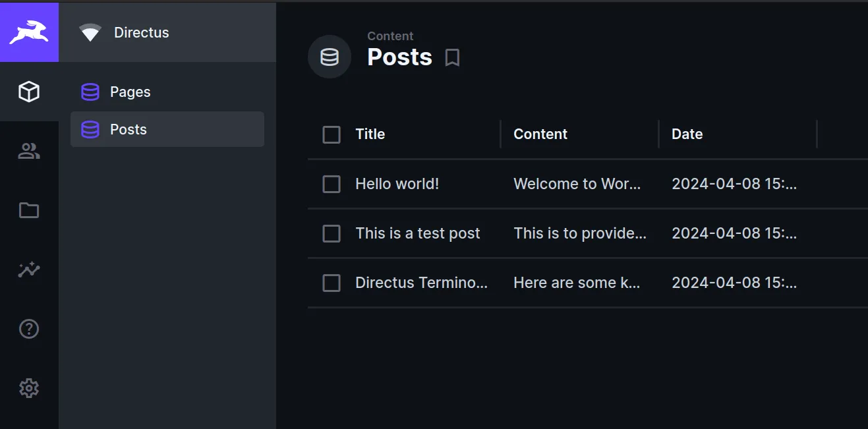Open the Help documentation icon
This screenshot has width=868, height=429.
coord(29,328)
